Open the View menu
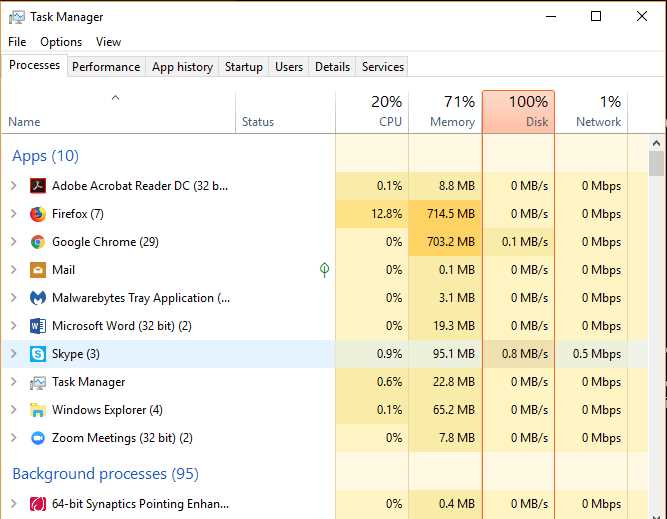 point(108,42)
